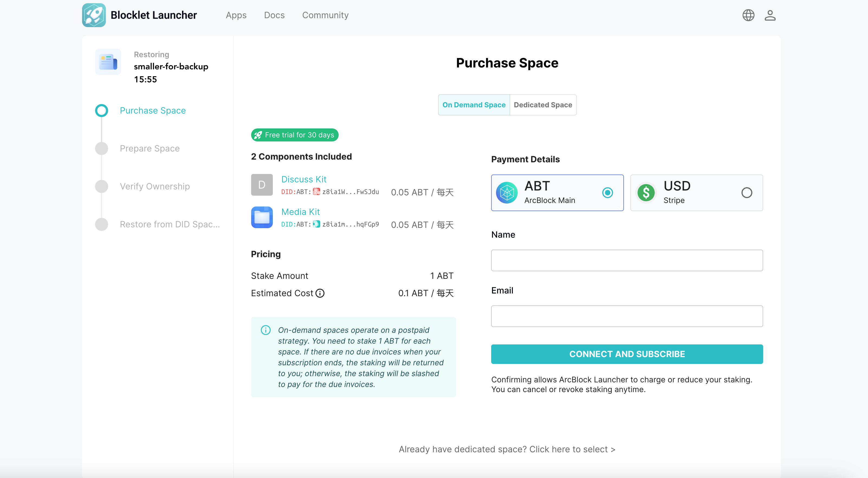This screenshot has height=478, width=868.
Task: Click the Name input field
Action: (627, 260)
